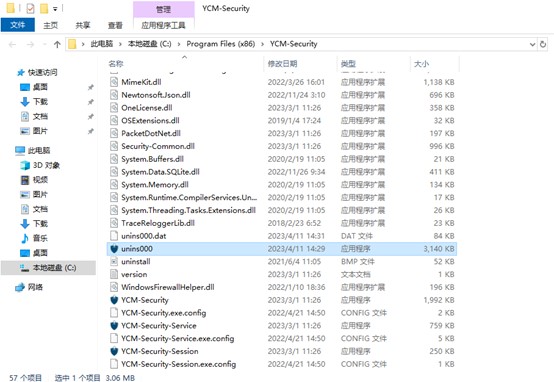The height and width of the screenshot is (382, 554).
Task: Click the MimeKit.dll file icon
Action: click(x=114, y=82)
